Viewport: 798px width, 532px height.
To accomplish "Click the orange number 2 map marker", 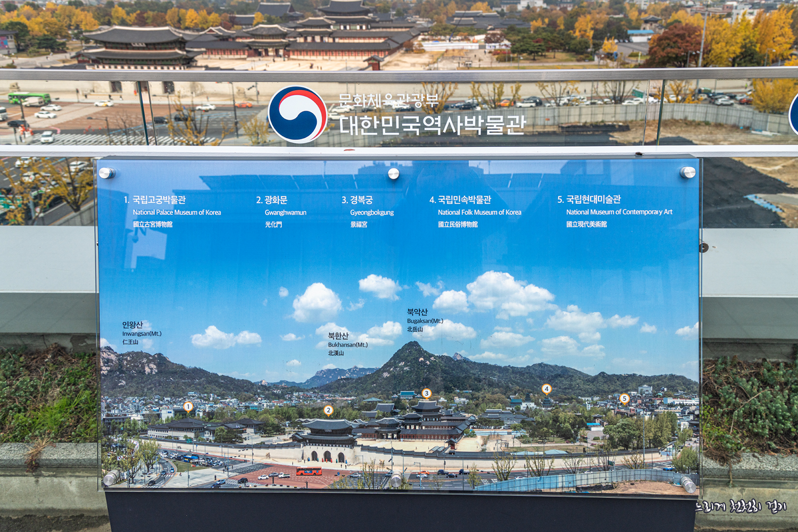I will click(x=328, y=410).
